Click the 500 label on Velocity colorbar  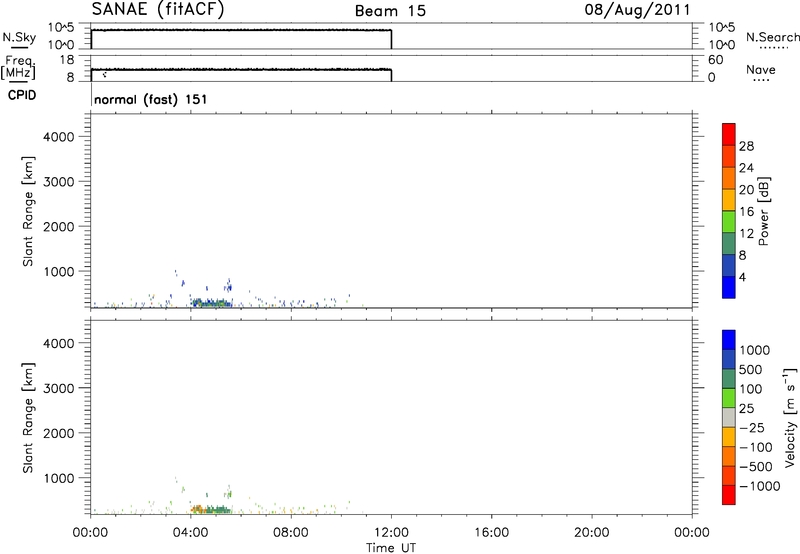[751, 370]
